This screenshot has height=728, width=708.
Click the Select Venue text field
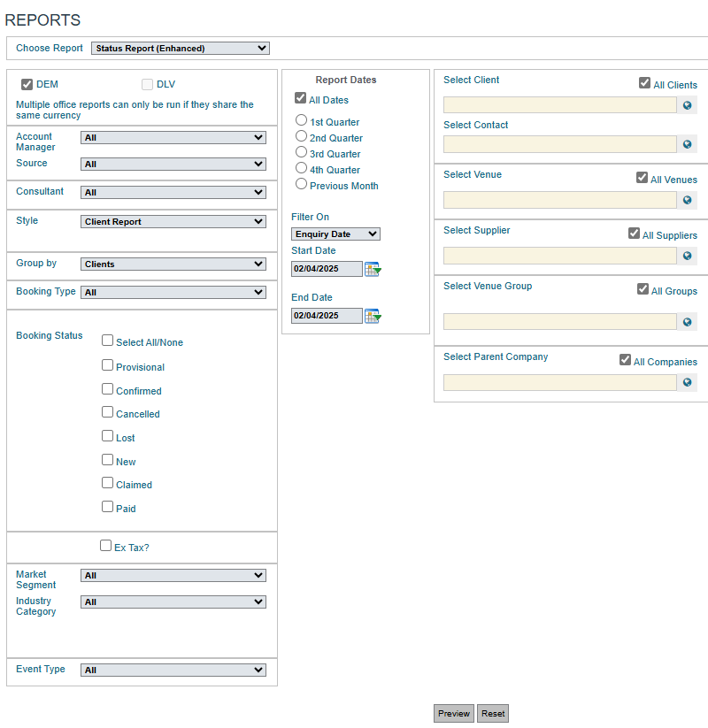click(560, 200)
